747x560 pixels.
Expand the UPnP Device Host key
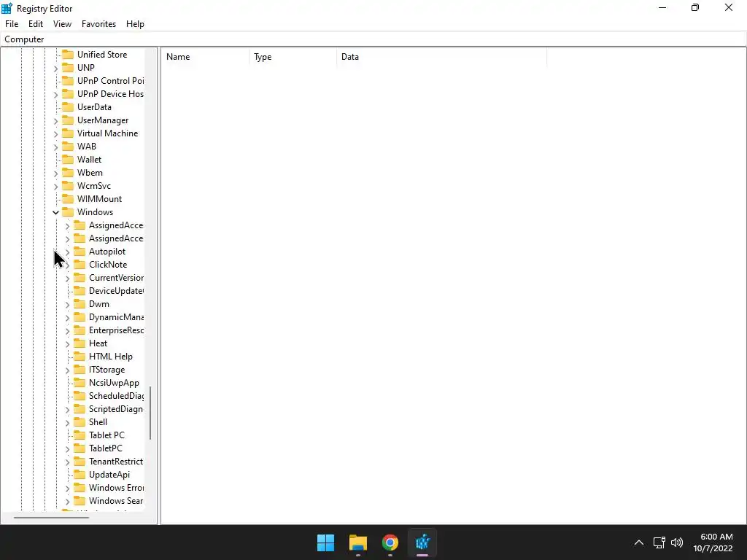click(x=55, y=94)
